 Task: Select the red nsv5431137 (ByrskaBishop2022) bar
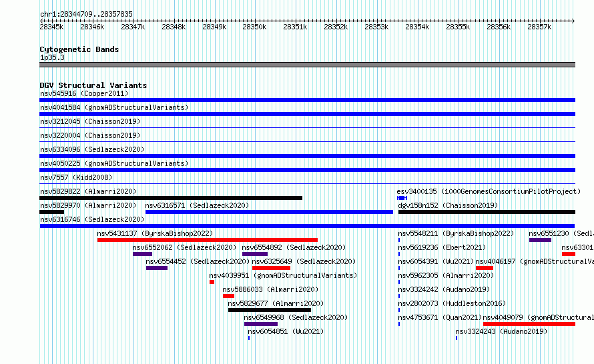coord(207,240)
